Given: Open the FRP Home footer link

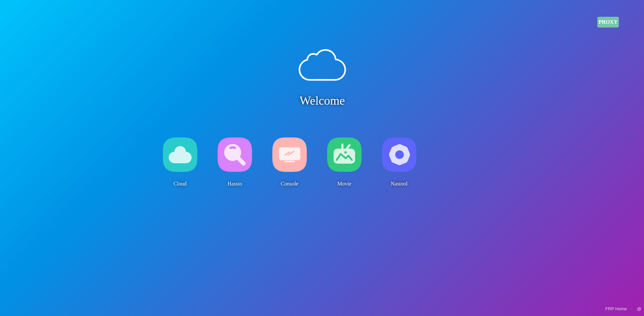Looking at the screenshot, I should point(616,309).
